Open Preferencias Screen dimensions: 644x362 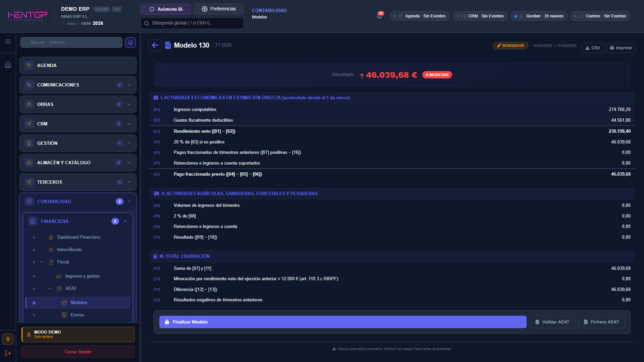[219, 9]
